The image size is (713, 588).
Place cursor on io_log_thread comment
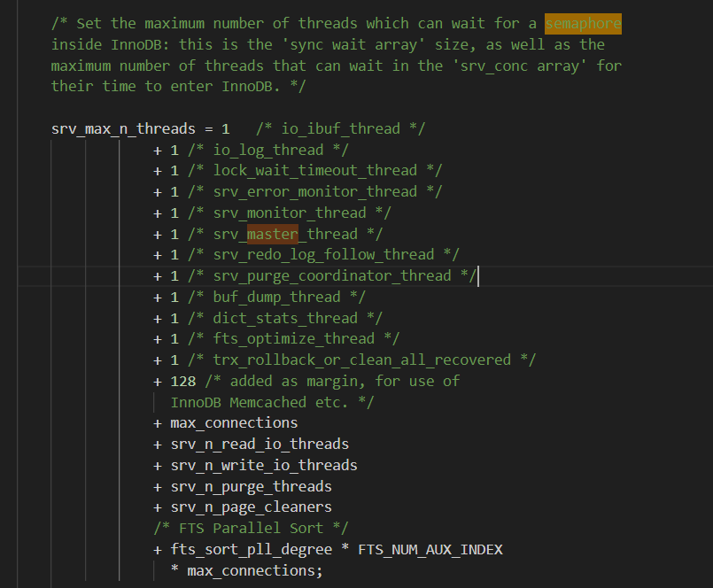pos(268,150)
